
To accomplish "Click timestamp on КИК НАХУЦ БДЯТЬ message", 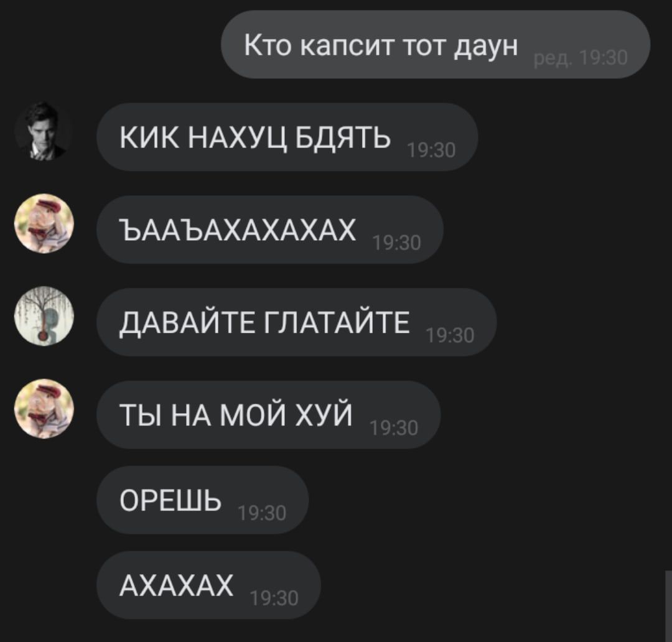I will 431,151.
